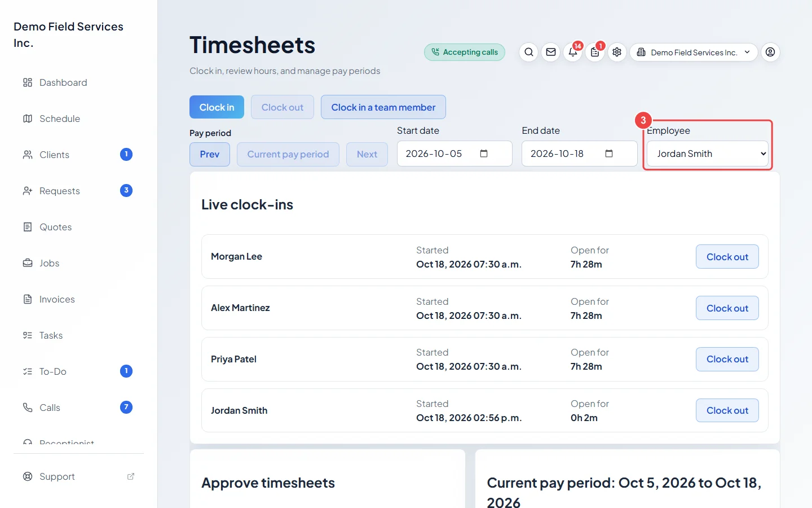Expand the Demo Field Services Inc. company selector

tap(694, 52)
